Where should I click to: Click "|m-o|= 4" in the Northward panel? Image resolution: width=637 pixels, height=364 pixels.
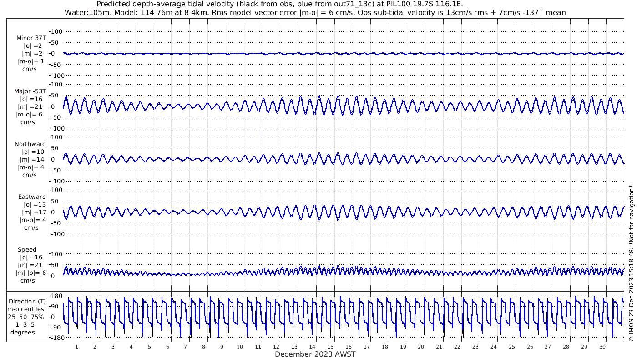pyautogui.click(x=31, y=167)
